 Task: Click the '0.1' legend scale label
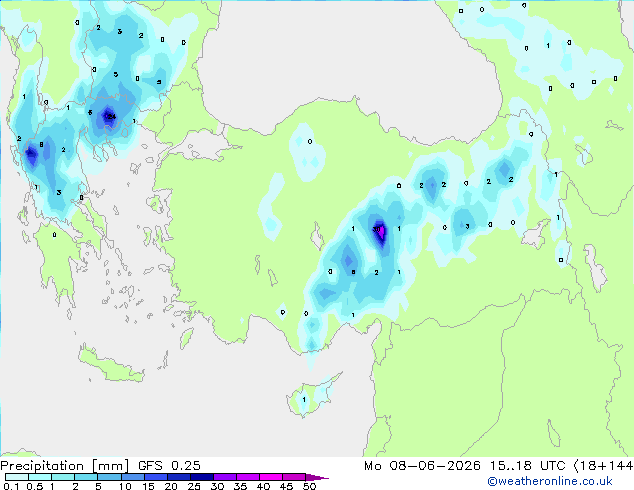pyautogui.click(x=11, y=486)
